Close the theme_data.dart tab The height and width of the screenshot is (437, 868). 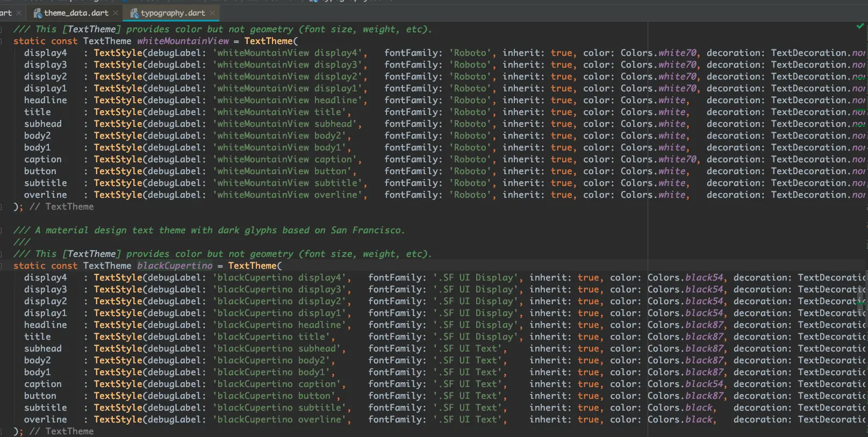(116, 13)
